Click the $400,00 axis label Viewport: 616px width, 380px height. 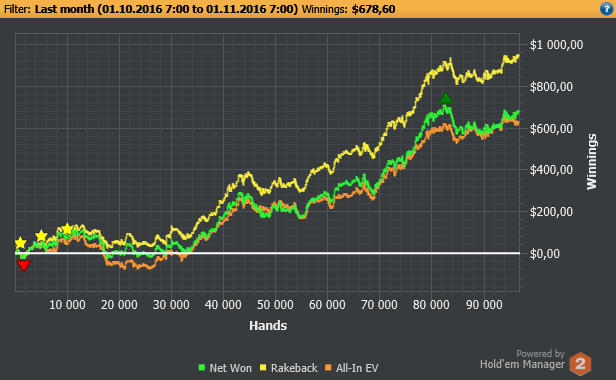click(x=551, y=170)
